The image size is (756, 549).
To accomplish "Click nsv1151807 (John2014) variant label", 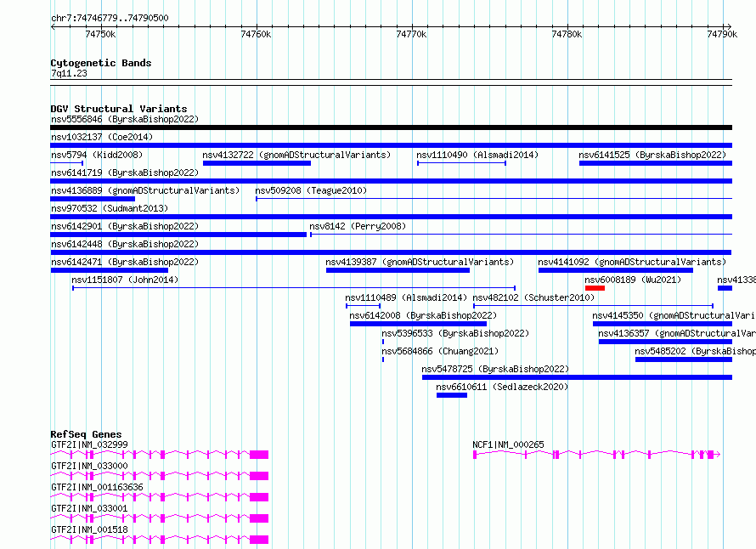I will (x=125, y=280).
